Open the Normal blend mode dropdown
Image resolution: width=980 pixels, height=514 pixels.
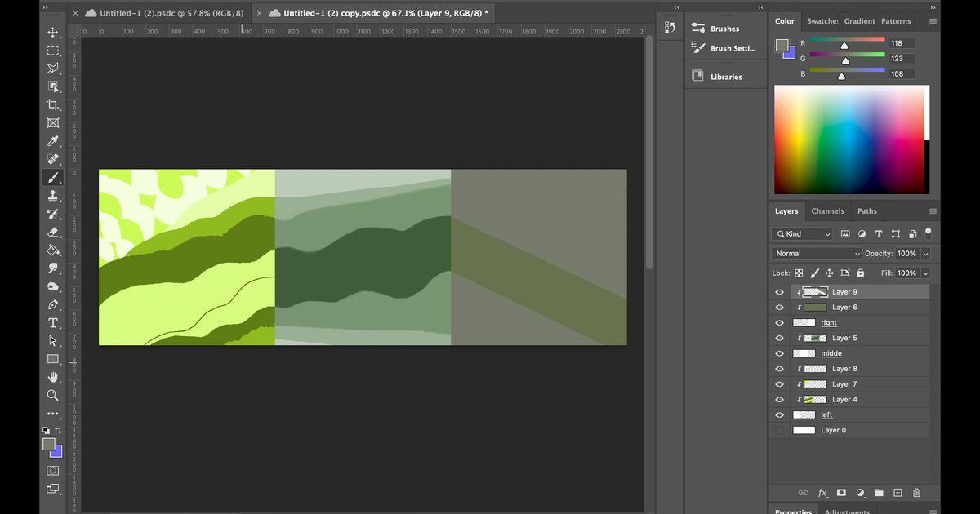(817, 254)
